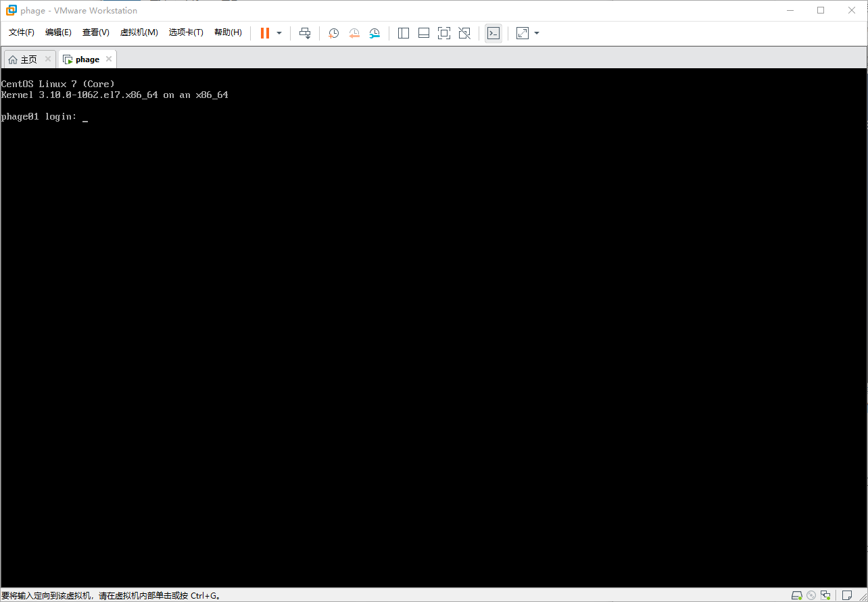Click the hard disk status icon
The width and height of the screenshot is (868, 602).
pos(797,595)
